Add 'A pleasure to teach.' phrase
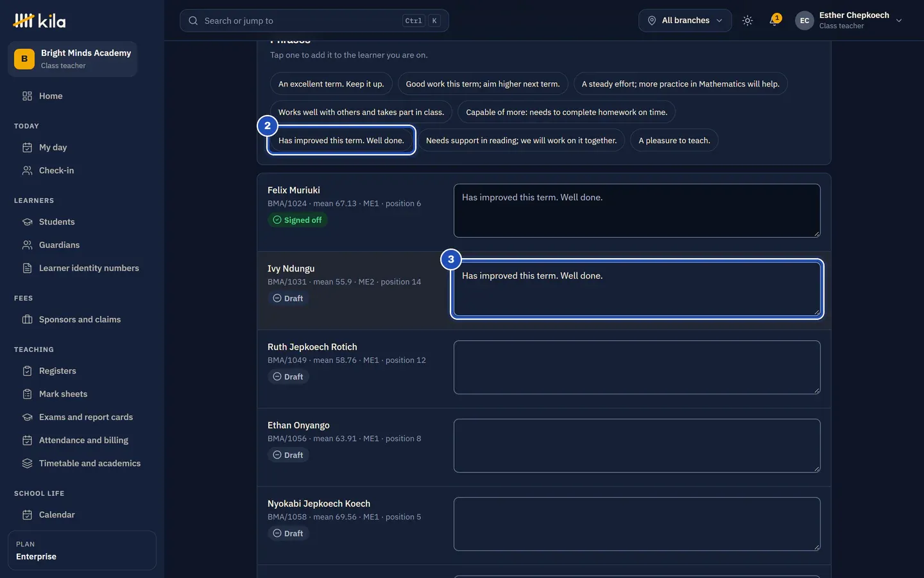Image resolution: width=924 pixels, height=578 pixels. (x=674, y=141)
